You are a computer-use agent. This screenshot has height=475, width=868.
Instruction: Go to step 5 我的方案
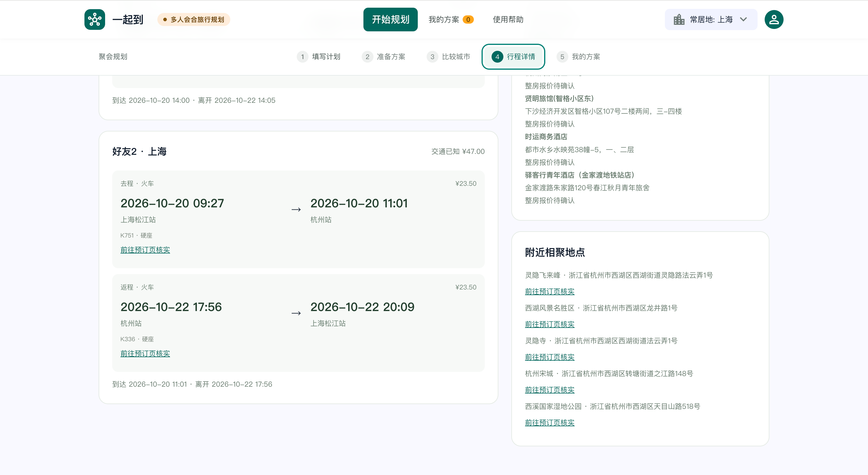click(x=579, y=57)
